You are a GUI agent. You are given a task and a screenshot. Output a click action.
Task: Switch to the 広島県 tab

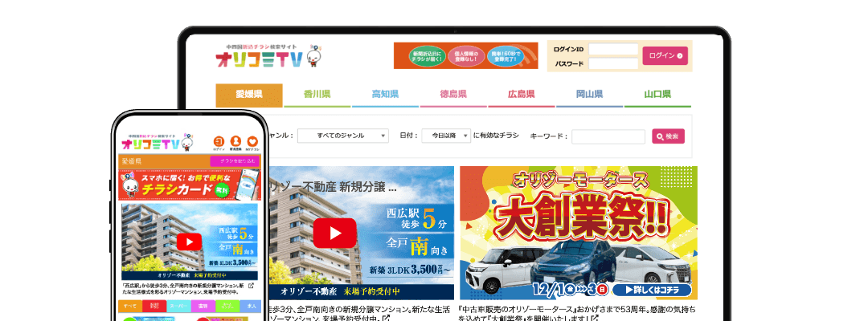click(522, 95)
